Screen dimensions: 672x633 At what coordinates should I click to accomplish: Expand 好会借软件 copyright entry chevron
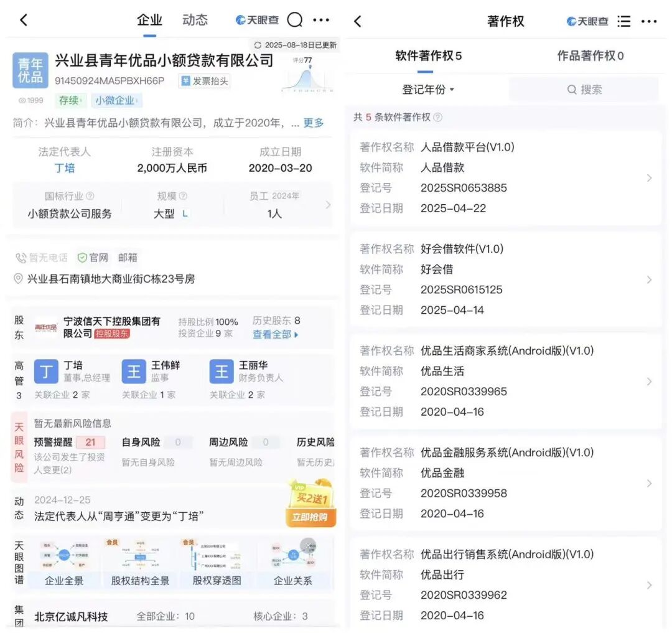click(x=649, y=279)
